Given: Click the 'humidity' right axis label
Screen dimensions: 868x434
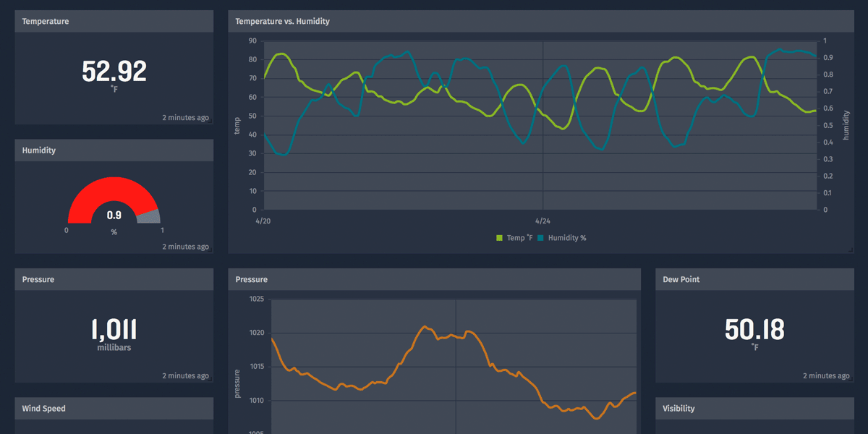Looking at the screenshot, I should tap(846, 125).
